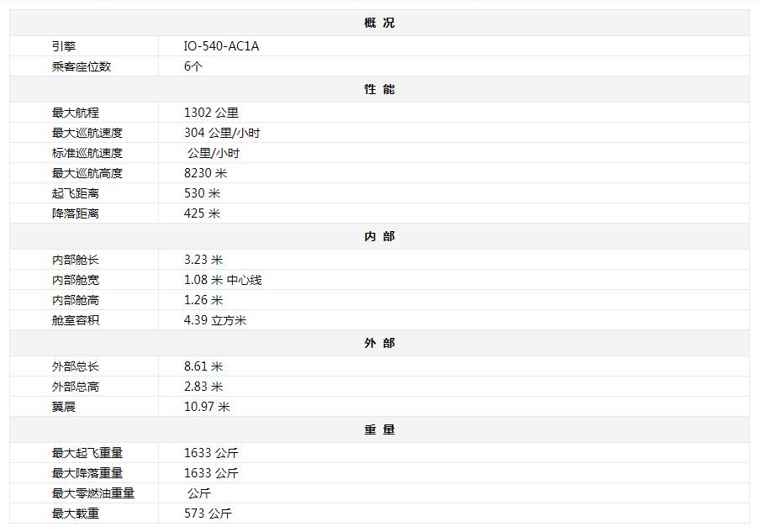Click the 外部 section header
The height and width of the screenshot is (532, 760).
coord(379,343)
